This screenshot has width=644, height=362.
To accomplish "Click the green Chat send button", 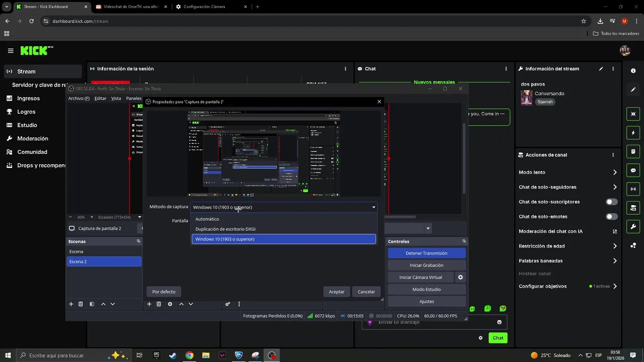I will [x=498, y=338].
